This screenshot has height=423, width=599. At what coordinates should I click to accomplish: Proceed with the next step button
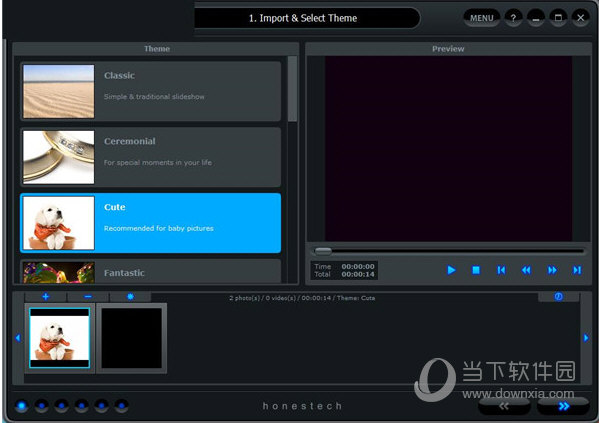(x=563, y=406)
